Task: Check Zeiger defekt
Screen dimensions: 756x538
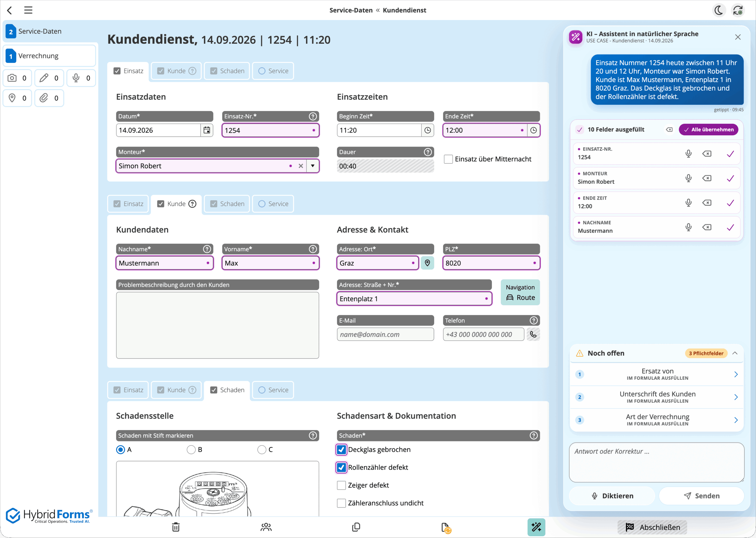Action: (x=341, y=485)
